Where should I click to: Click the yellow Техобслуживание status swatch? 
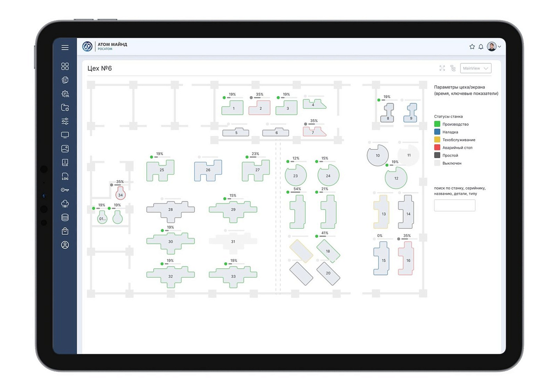click(x=437, y=140)
